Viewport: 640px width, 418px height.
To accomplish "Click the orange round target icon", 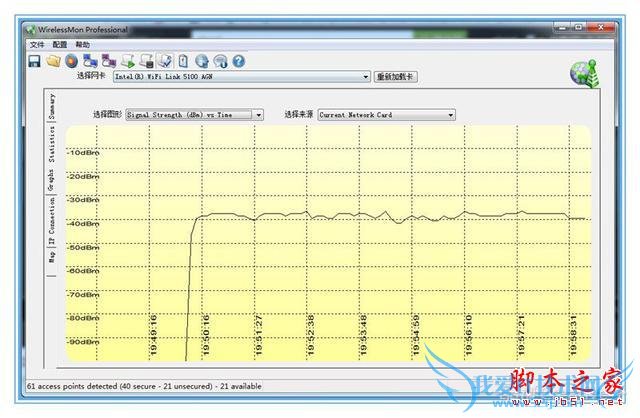I will (x=72, y=61).
